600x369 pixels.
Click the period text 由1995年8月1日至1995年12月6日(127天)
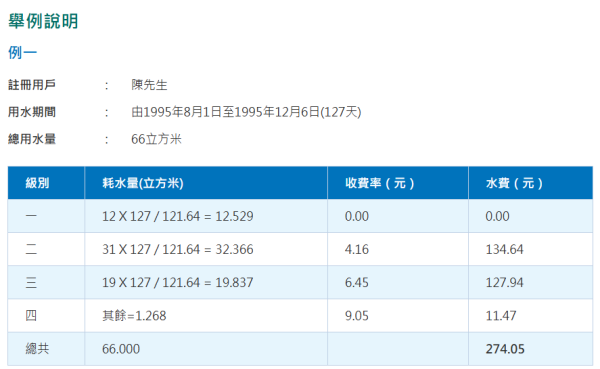[x=246, y=112]
